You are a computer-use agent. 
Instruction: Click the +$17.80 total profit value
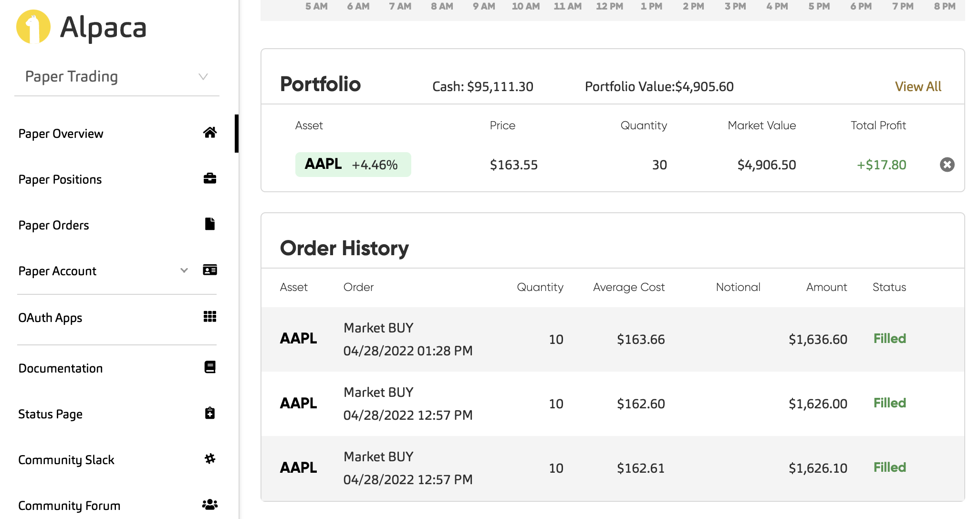click(881, 165)
